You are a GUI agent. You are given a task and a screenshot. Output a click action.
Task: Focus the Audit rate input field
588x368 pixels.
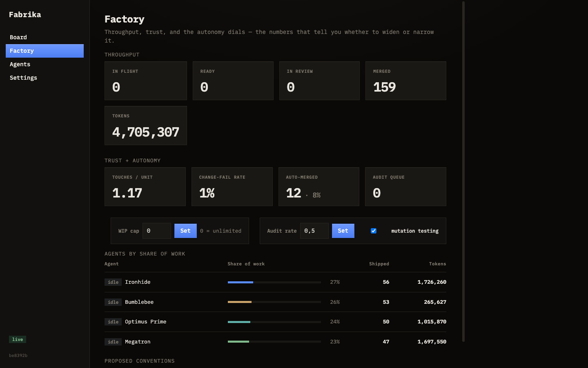(x=314, y=231)
